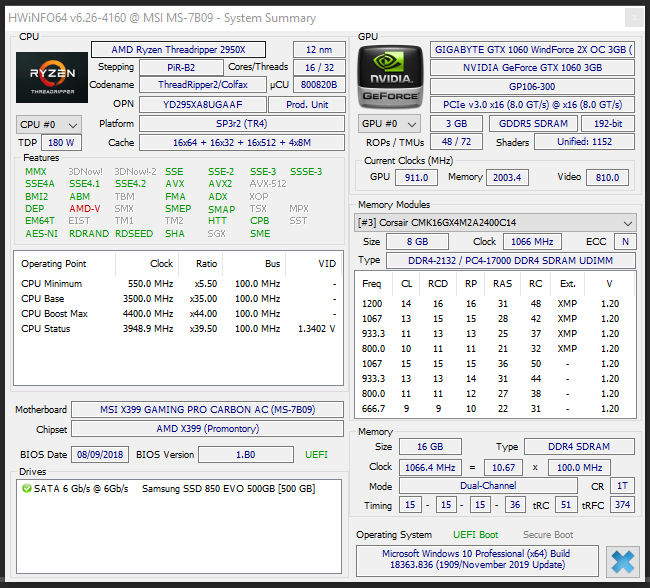Click the 800820B microcode value
Viewport: 650px width, 588px height.
point(319,85)
